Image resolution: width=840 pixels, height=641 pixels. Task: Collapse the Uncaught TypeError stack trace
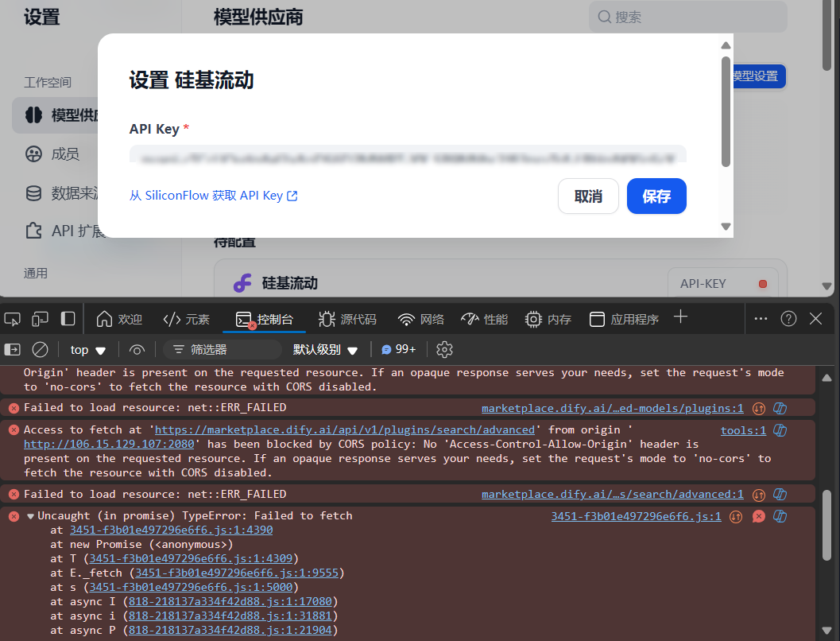30,517
